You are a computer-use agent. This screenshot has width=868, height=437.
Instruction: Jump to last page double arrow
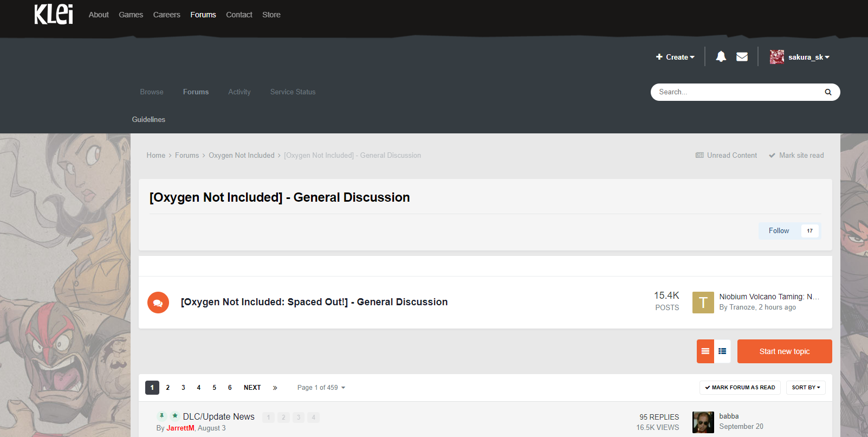coord(275,388)
